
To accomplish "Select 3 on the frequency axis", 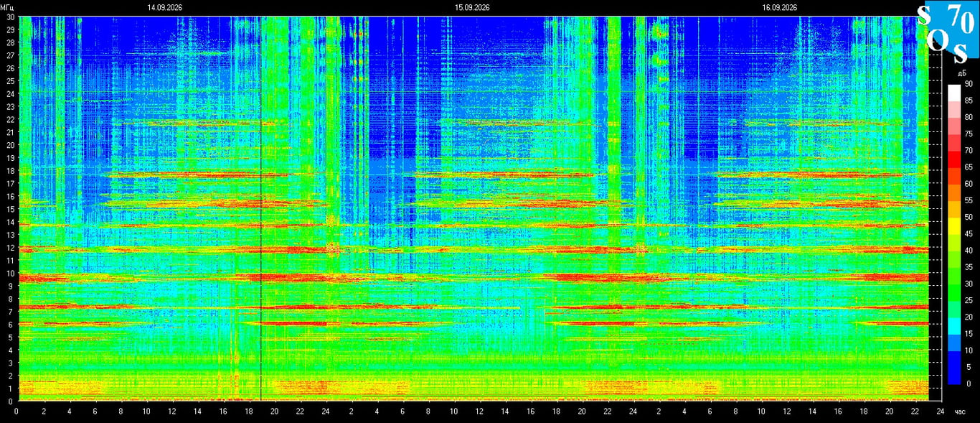I will [x=12, y=363].
